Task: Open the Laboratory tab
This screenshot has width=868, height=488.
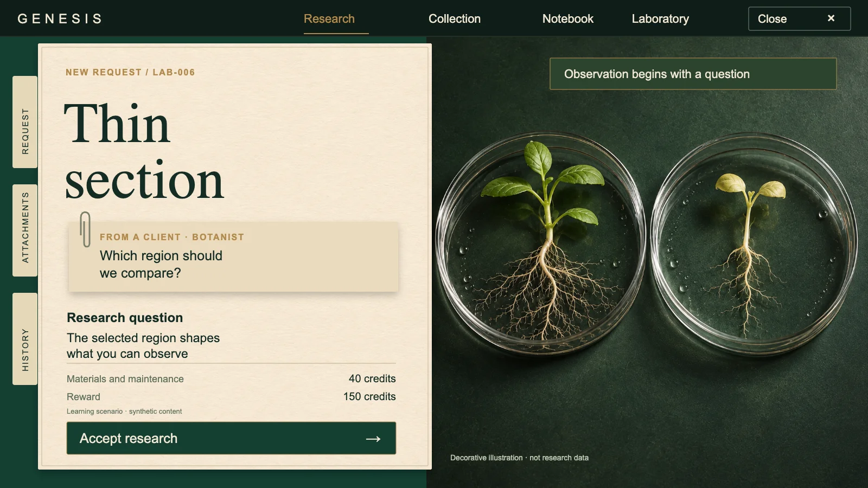Action: 660,19
